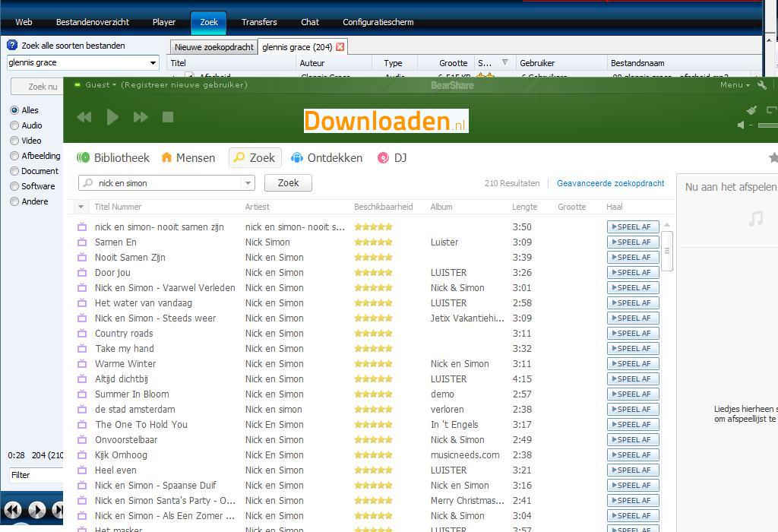This screenshot has height=532, width=778.
Task: Click 'SPEEL AF' for 'Door jou'
Action: 633,272
